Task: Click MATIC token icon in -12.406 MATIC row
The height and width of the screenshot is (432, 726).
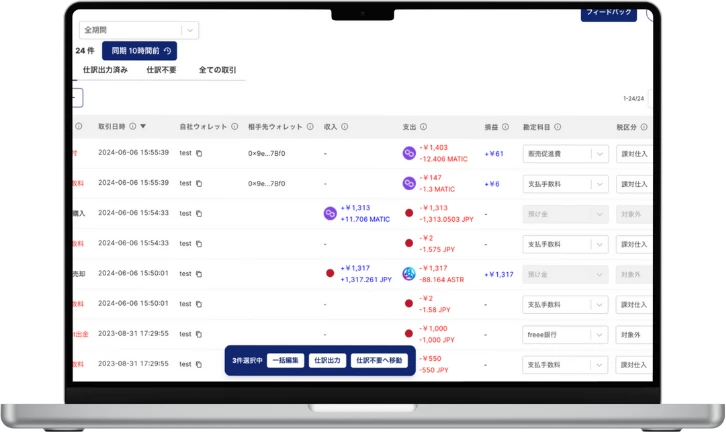Action: pyautogui.click(x=409, y=153)
